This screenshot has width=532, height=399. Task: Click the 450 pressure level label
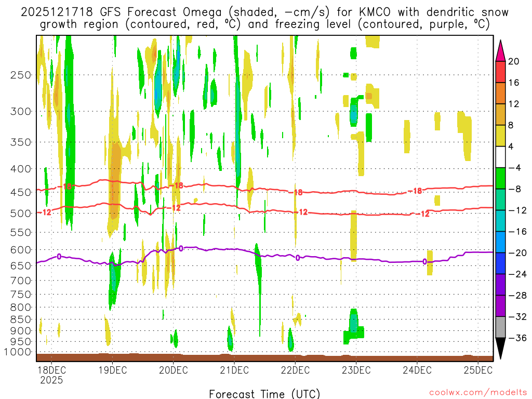[21, 192]
